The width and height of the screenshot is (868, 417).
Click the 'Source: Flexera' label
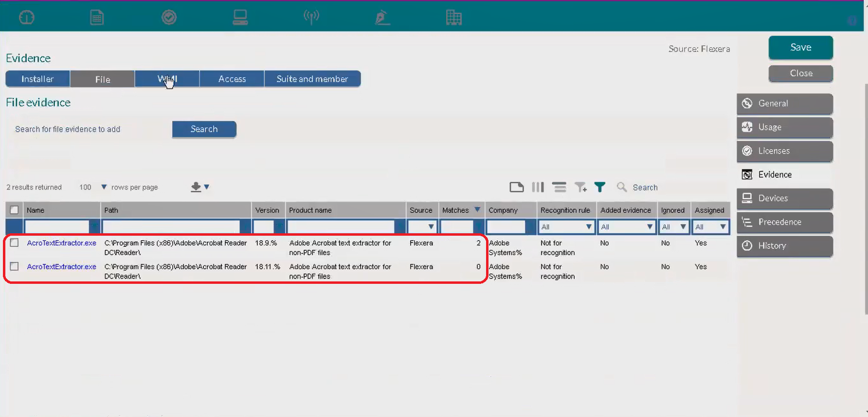click(699, 49)
